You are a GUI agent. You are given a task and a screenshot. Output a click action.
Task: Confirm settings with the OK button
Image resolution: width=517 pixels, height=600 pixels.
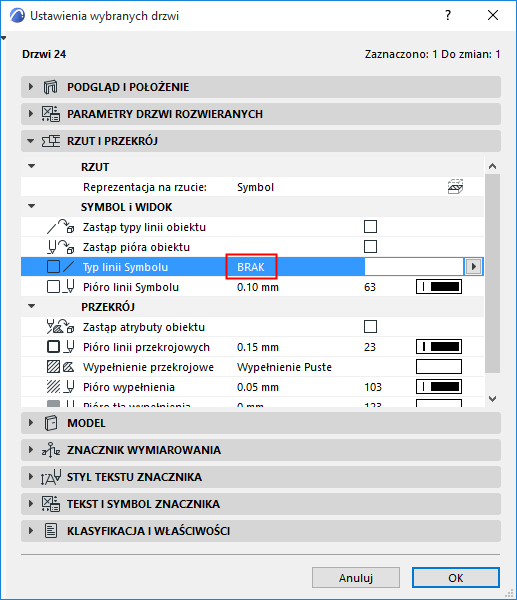click(x=456, y=577)
